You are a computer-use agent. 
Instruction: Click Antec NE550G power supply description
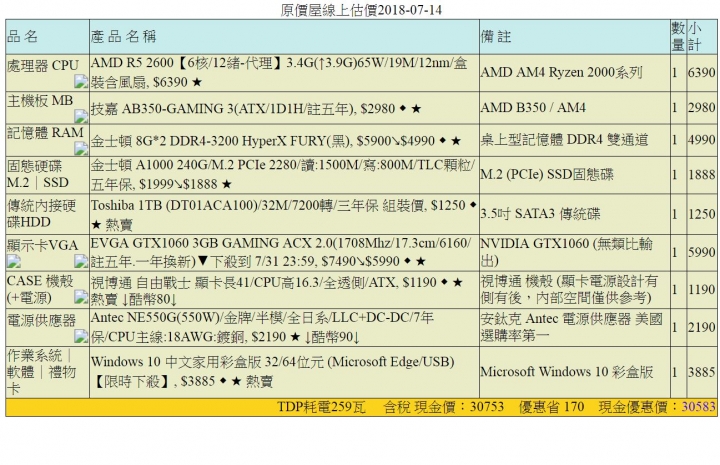point(262,327)
